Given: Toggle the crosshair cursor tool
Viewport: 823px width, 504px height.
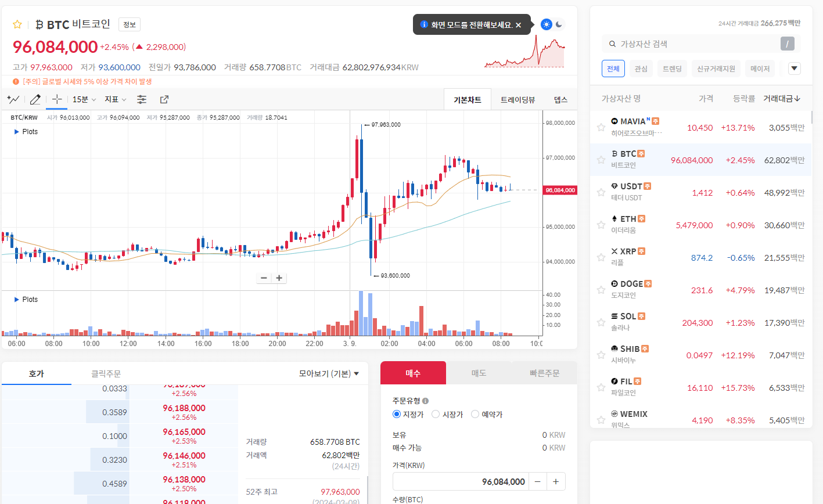Looking at the screenshot, I should point(57,99).
